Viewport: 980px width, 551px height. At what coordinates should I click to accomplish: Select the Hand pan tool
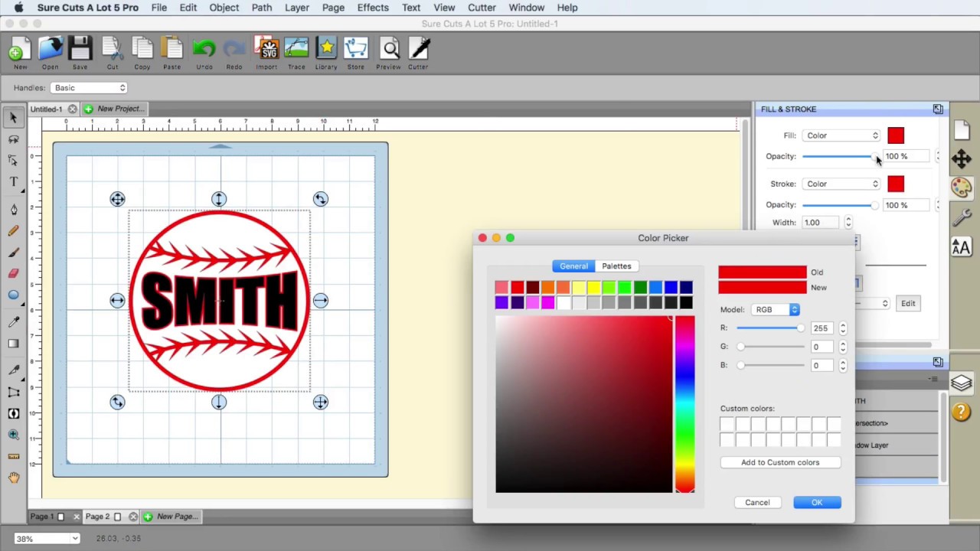click(13, 478)
